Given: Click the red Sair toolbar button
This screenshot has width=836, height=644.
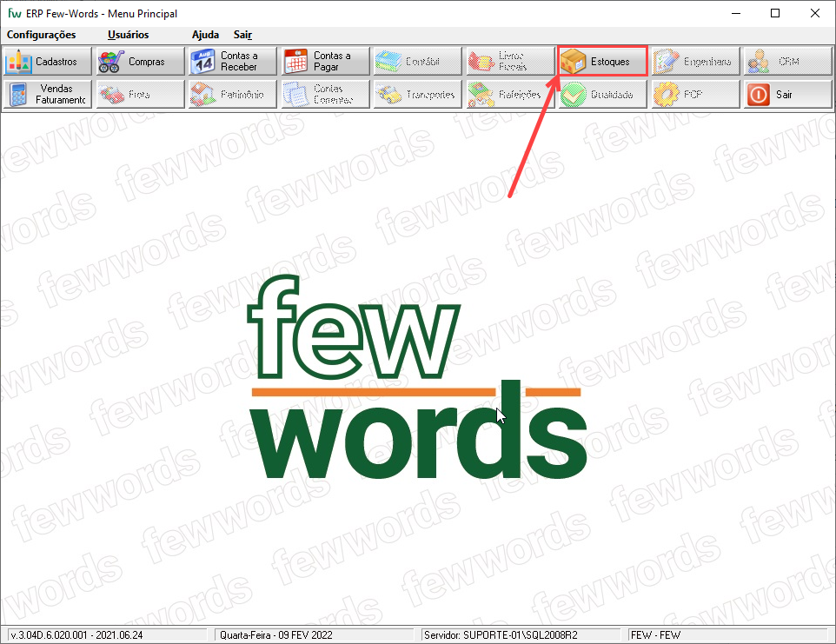Looking at the screenshot, I should pos(788,95).
